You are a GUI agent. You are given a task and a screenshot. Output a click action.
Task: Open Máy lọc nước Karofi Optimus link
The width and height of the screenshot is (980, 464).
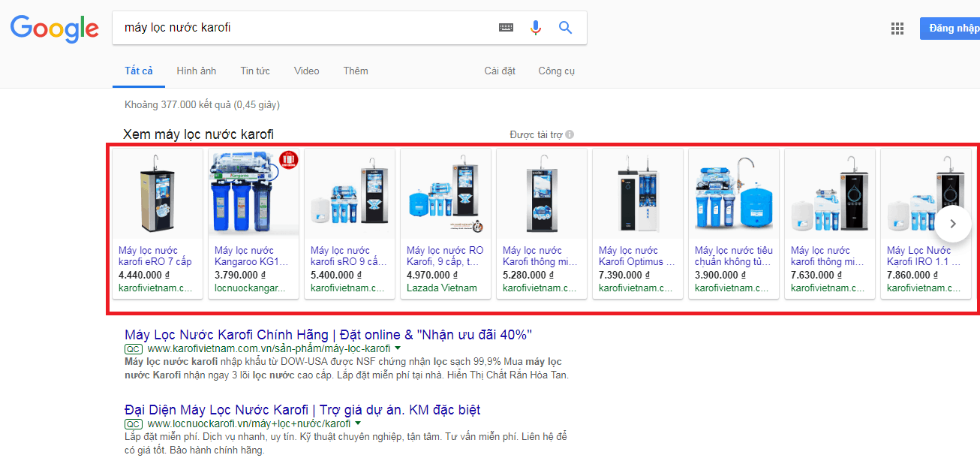(x=637, y=256)
